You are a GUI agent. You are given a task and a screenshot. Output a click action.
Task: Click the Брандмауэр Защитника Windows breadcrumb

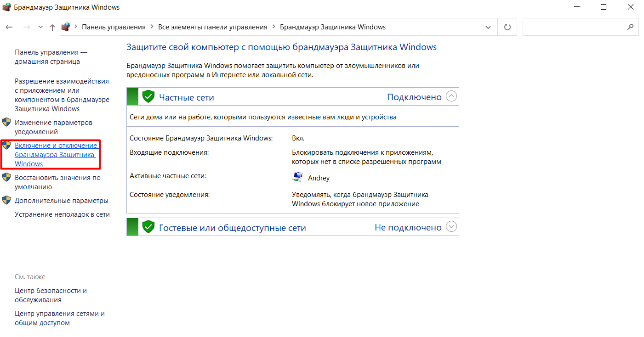(x=333, y=27)
